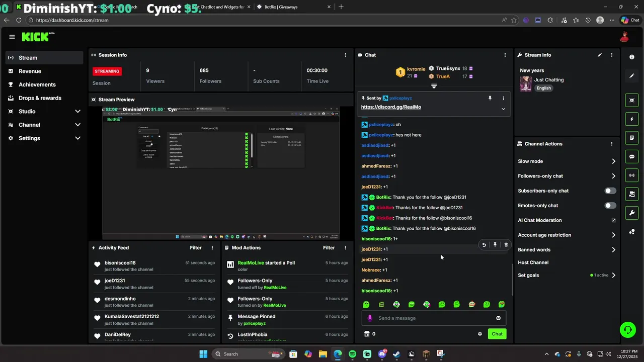The width and height of the screenshot is (644, 362).
Task: Open Spotify from the taskbar
Action: (x=352, y=354)
